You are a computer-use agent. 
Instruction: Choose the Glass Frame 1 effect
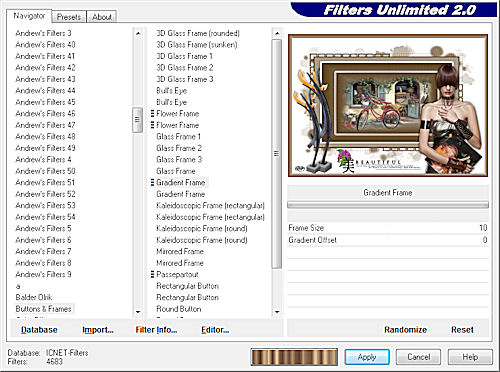(x=179, y=137)
